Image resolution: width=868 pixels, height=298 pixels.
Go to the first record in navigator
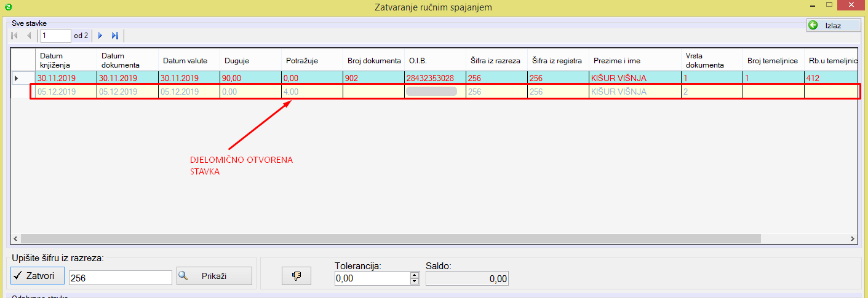tap(15, 36)
